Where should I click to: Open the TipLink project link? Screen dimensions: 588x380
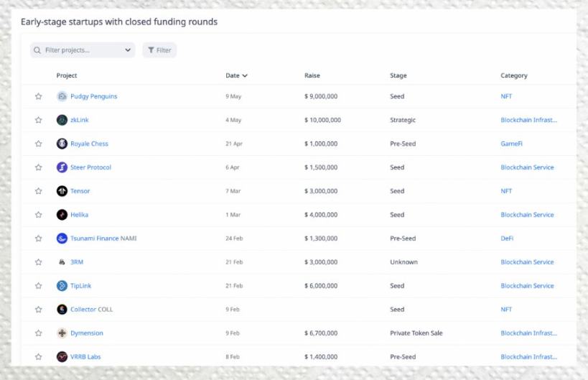click(80, 285)
